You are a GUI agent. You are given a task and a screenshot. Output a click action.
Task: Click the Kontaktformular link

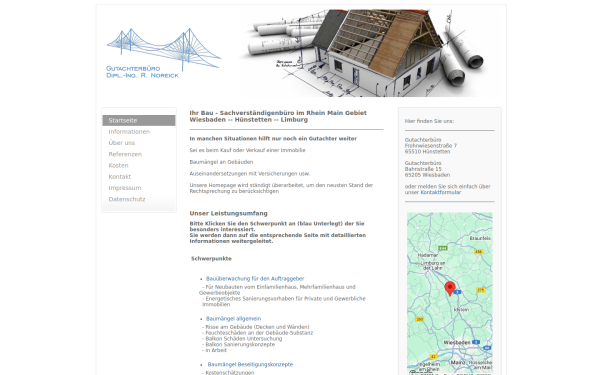(440, 192)
